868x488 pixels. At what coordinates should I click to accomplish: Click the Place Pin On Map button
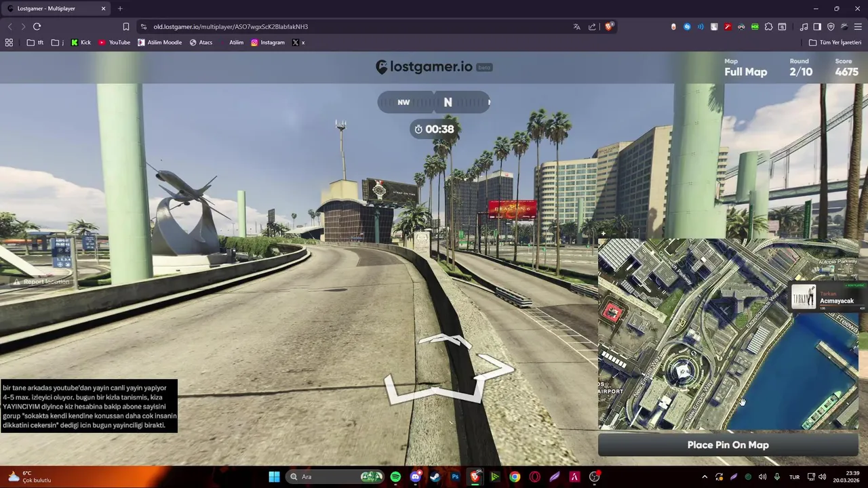pos(728,445)
